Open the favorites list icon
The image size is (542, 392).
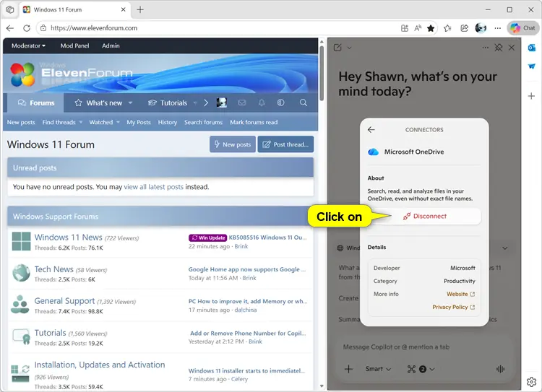click(x=447, y=28)
